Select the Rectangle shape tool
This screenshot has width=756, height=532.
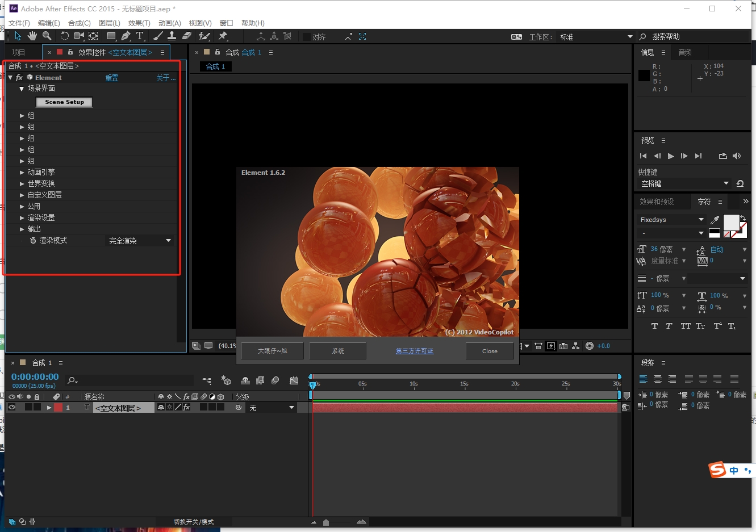point(112,36)
